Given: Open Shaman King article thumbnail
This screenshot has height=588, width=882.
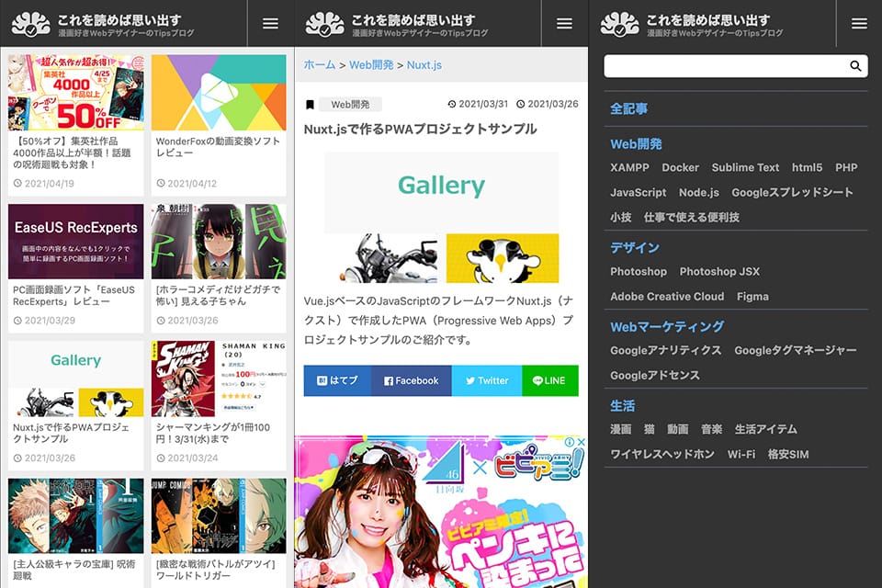Looking at the screenshot, I should pos(219,379).
